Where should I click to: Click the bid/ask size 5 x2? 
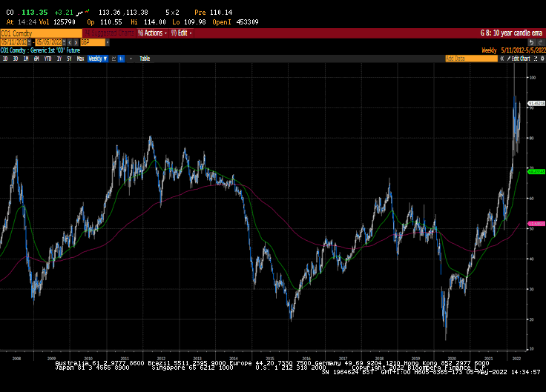click(x=172, y=13)
